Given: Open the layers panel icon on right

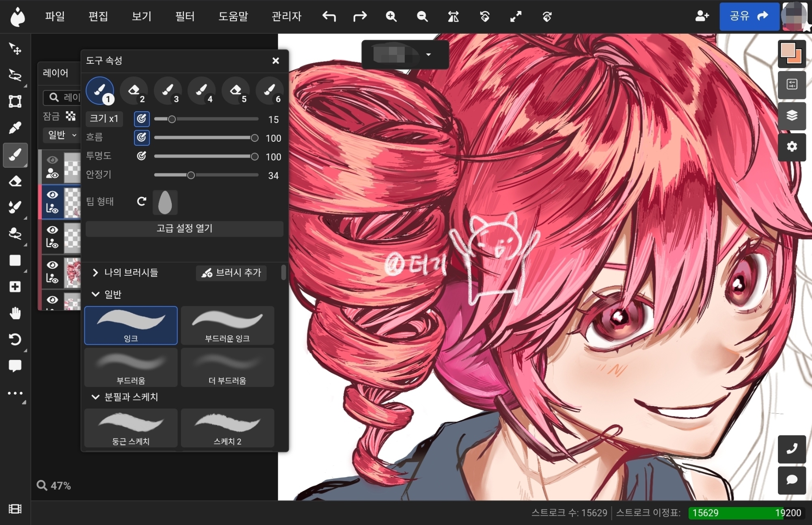Looking at the screenshot, I should point(792,116).
